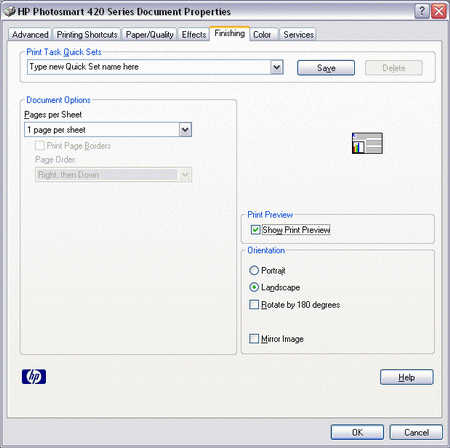Click the landscape page preview thumbnail
Image resolution: width=450 pixels, height=448 pixels.
[x=367, y=143]
